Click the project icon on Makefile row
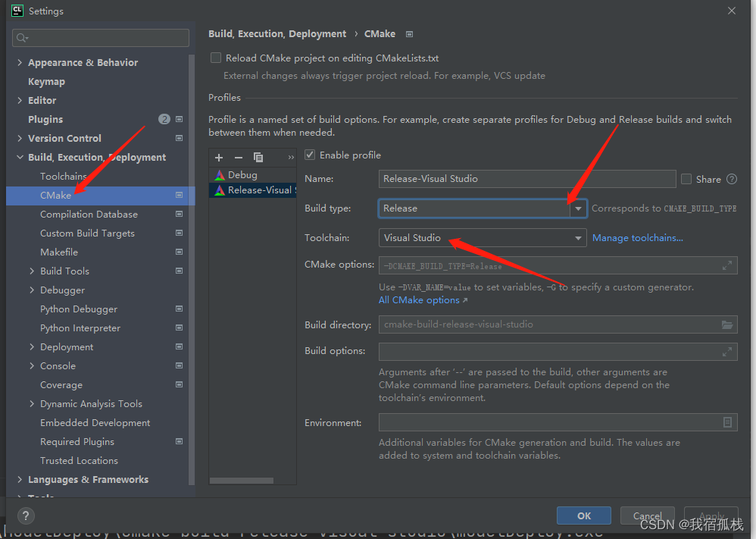The height and width of the screenshot is (539, 756). (179, 252)
